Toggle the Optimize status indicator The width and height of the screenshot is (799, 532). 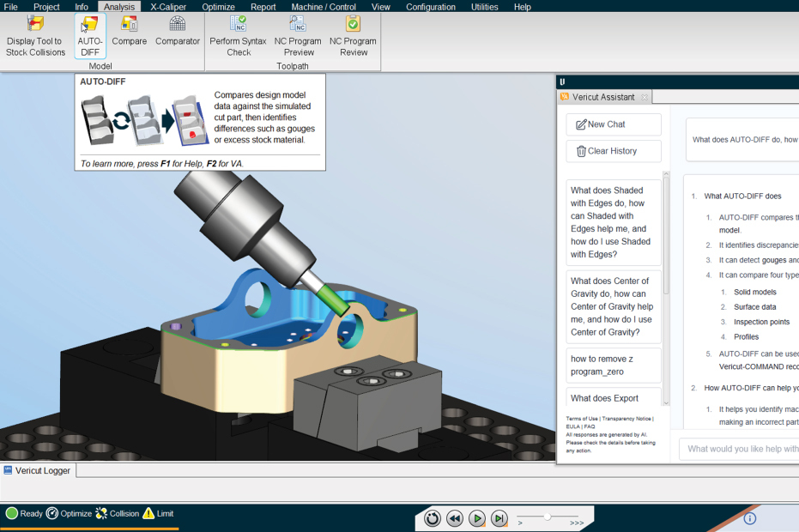[x=69, y=513]
